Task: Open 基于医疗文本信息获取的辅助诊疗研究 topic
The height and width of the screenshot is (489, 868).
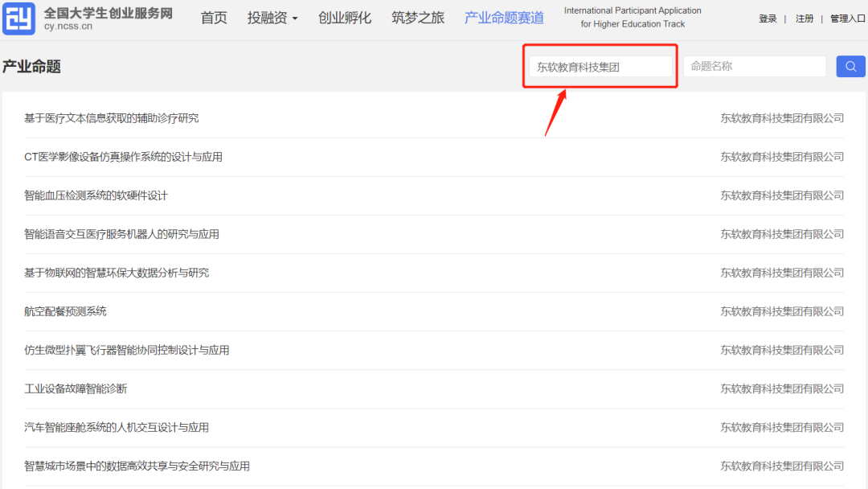Action: [112, 118]
